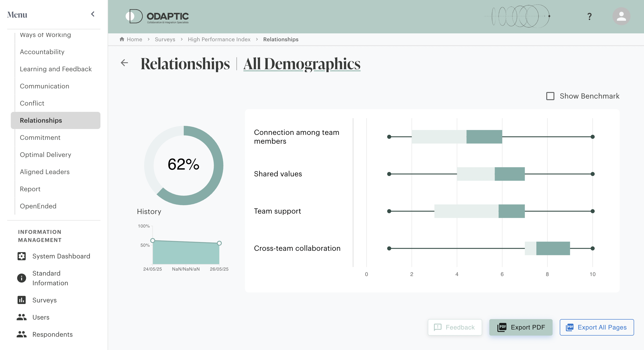Navigate to High Performance Index breadcrumb
This screenshot has height=350, width=644.
point(219,39)
